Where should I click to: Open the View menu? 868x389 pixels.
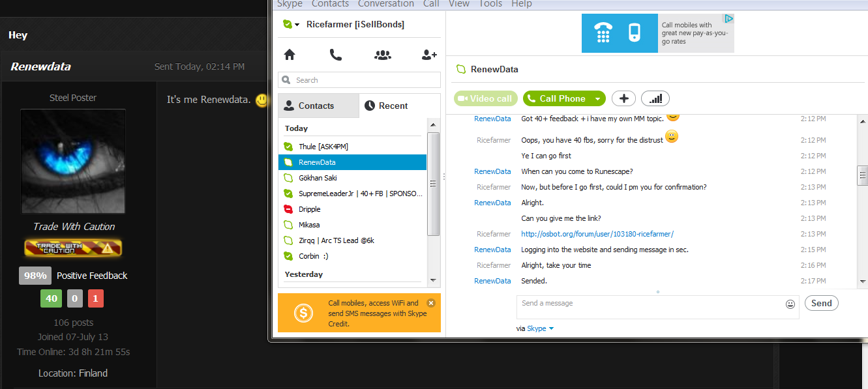(x=459, y=4)
